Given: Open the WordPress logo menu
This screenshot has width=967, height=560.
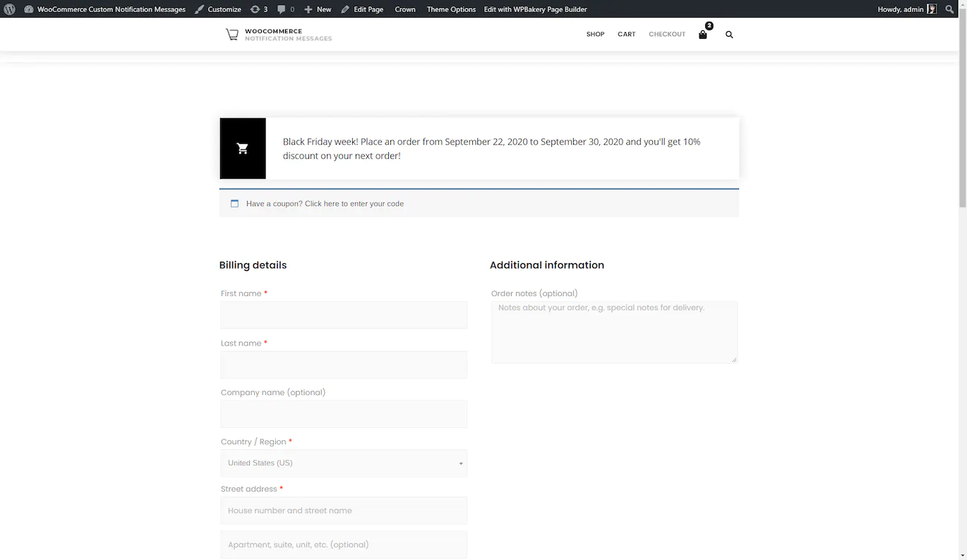Looking at the screenshot, I should (10, 9).
